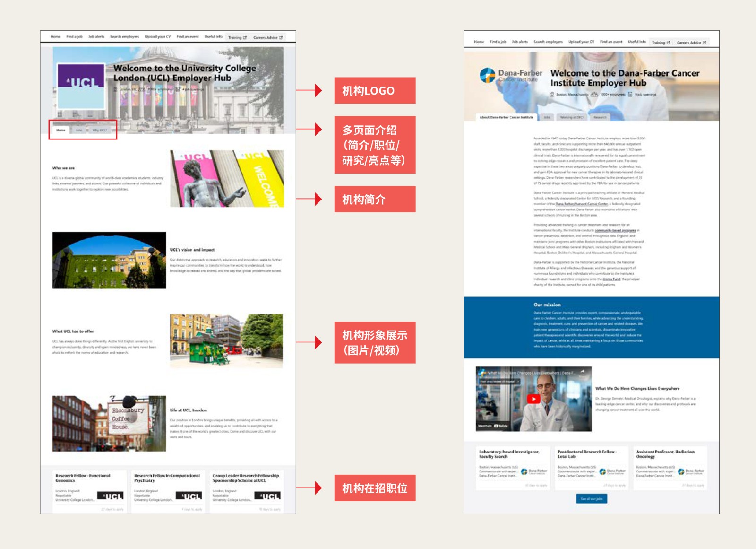Open Find a job in the Dana-Farber page navigation
This screenshot has height=549, width=756.
point(498,42)
